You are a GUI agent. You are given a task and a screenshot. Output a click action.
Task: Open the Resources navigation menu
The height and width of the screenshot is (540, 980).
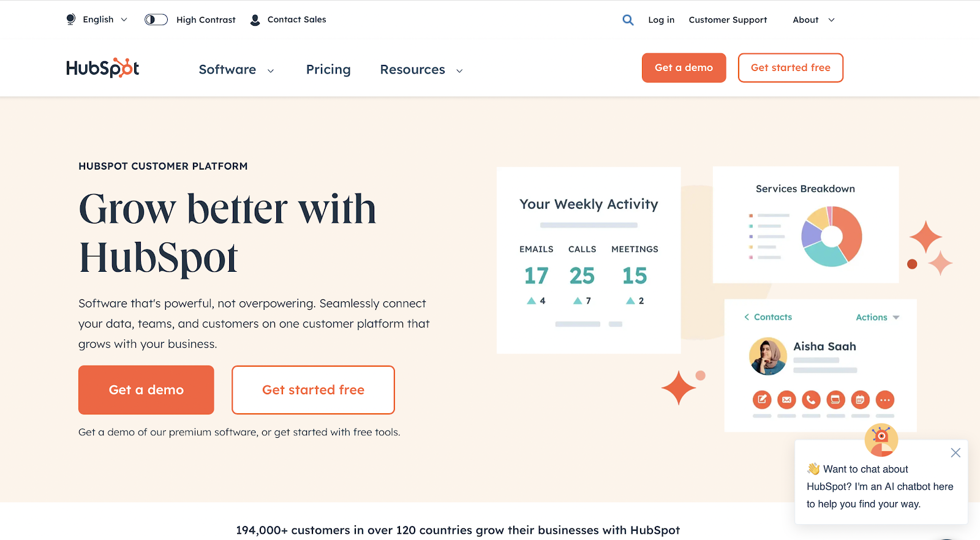pos(421,70)
